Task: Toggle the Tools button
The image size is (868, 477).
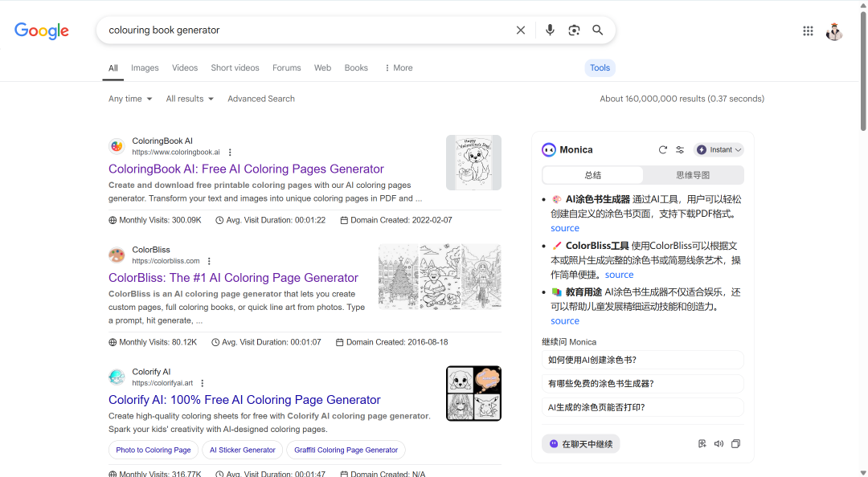Action: (600, 68)
